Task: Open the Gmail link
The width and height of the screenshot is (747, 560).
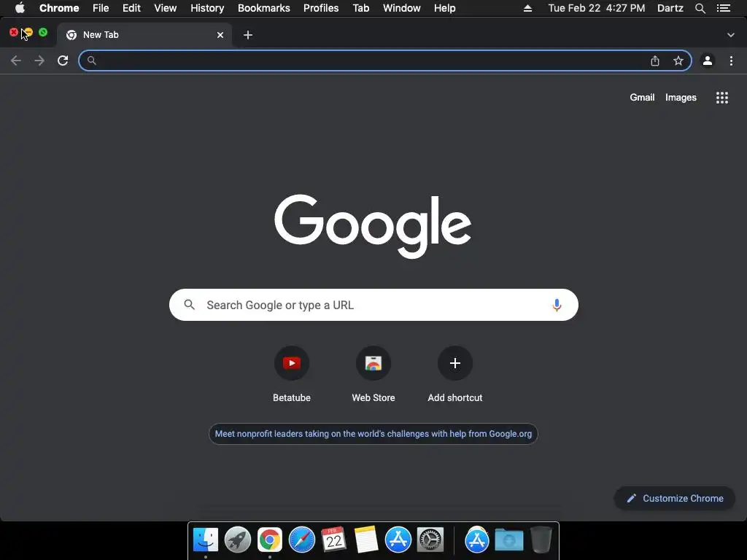Action: (642, 97)
